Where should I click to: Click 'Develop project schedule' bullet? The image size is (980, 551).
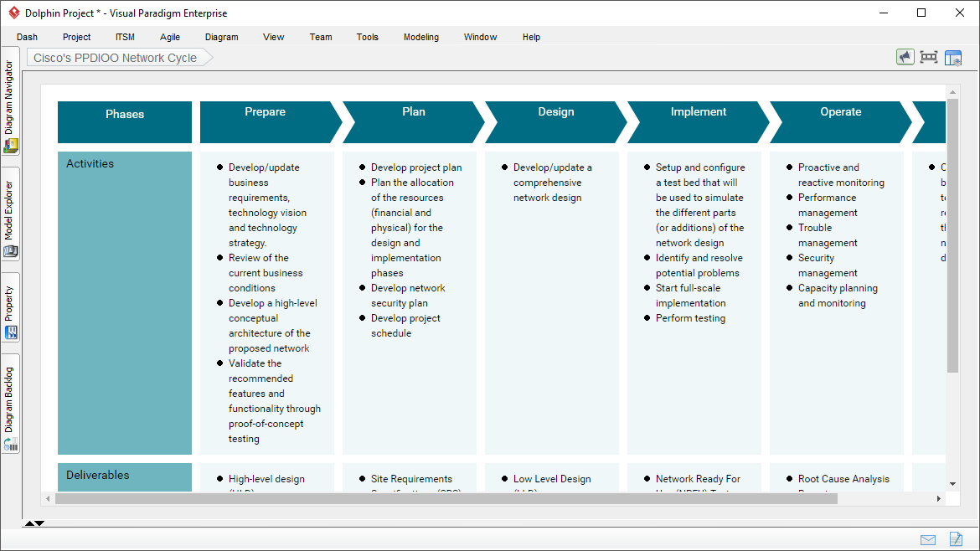click(405, 326)
